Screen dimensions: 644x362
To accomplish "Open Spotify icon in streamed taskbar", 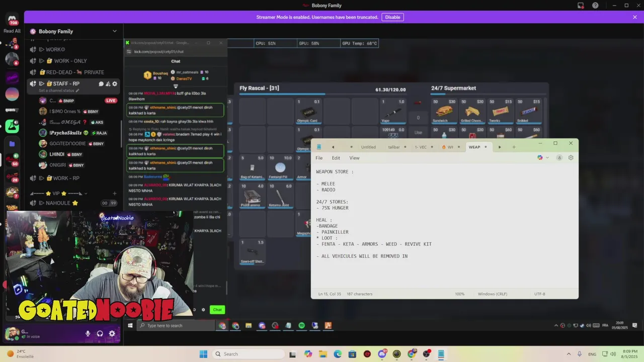I will [x=301, y=326].
